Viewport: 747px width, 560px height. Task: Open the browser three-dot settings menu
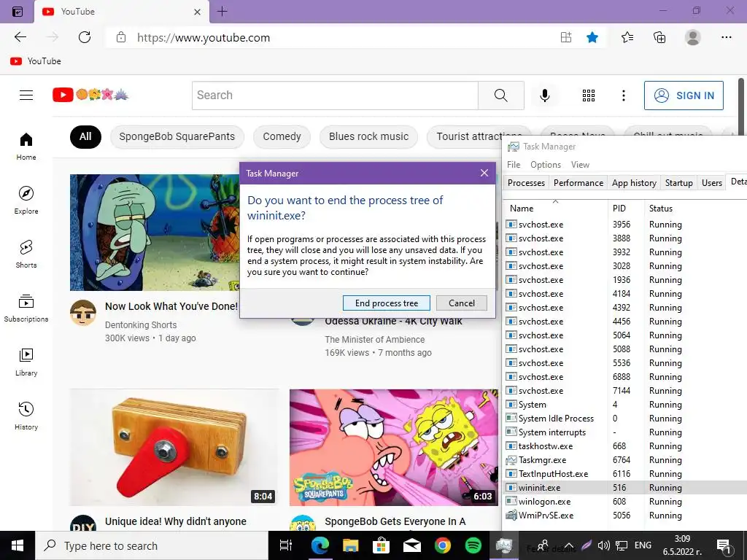(726, 37)
